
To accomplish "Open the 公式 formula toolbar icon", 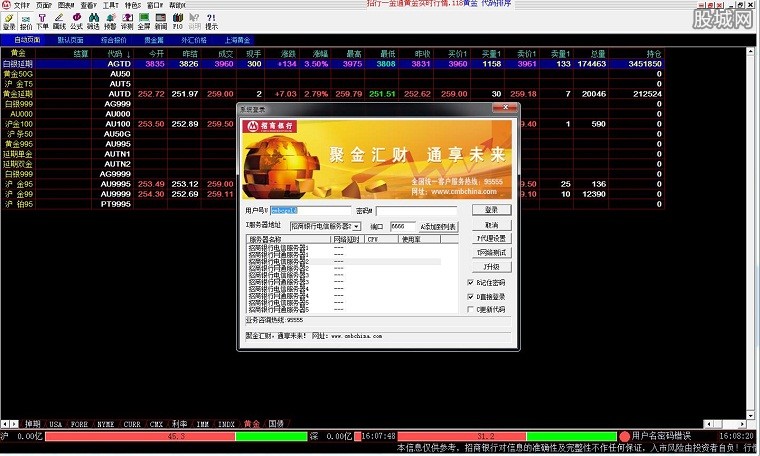I will pyautogui.click(x=77, y=21).
